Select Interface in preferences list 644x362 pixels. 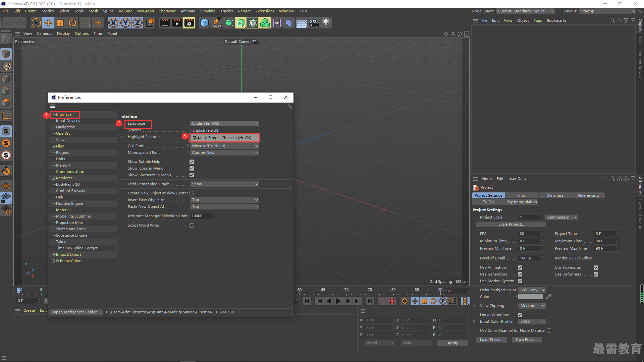click(x=64, y=114)
